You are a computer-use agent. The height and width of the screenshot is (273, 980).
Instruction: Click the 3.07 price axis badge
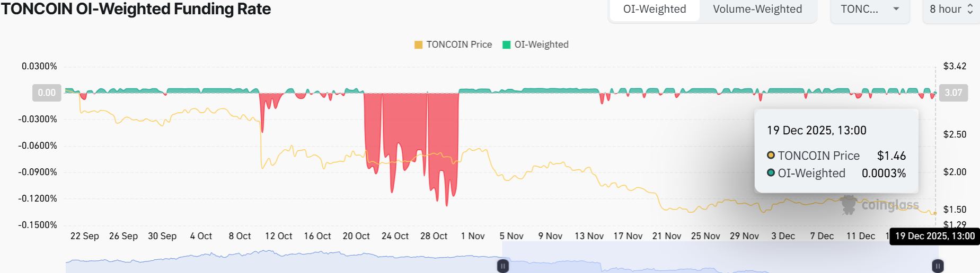click(x=953, y=93)
